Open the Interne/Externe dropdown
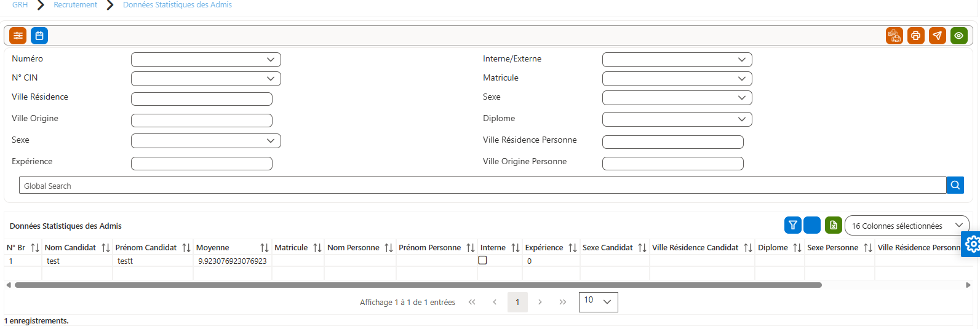980x329 pixels. pyautogui.click(x=677, y=60)
